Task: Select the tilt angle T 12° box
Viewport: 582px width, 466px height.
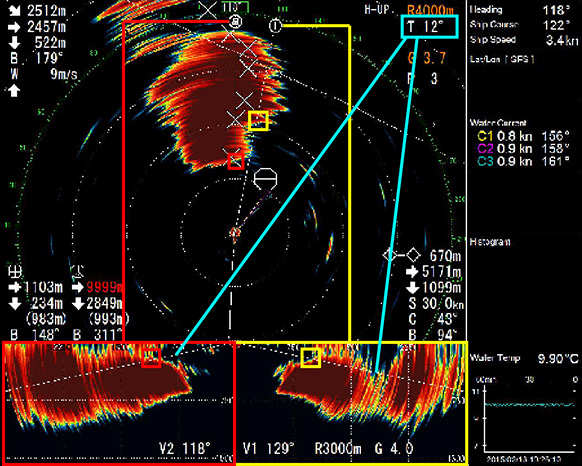Action: (429, 27)
